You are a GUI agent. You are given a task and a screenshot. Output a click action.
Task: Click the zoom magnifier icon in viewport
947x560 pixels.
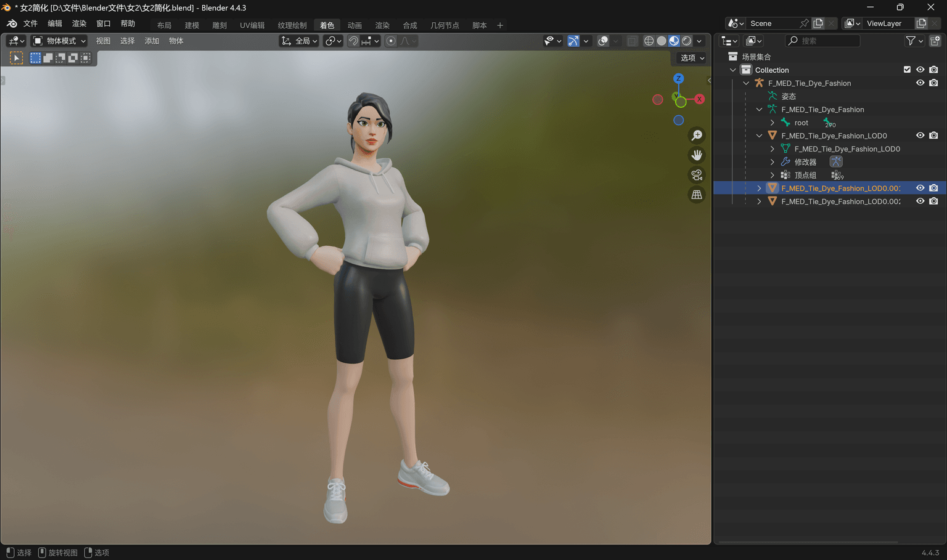tap(697, 136)
